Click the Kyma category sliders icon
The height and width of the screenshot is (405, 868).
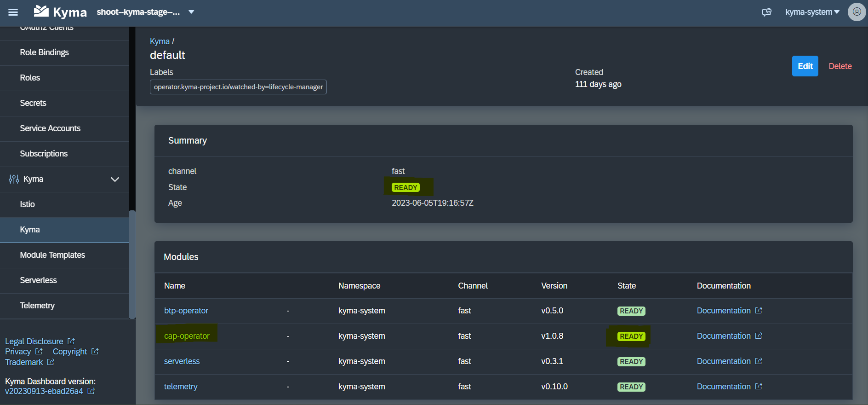click(x=14, y=179)
